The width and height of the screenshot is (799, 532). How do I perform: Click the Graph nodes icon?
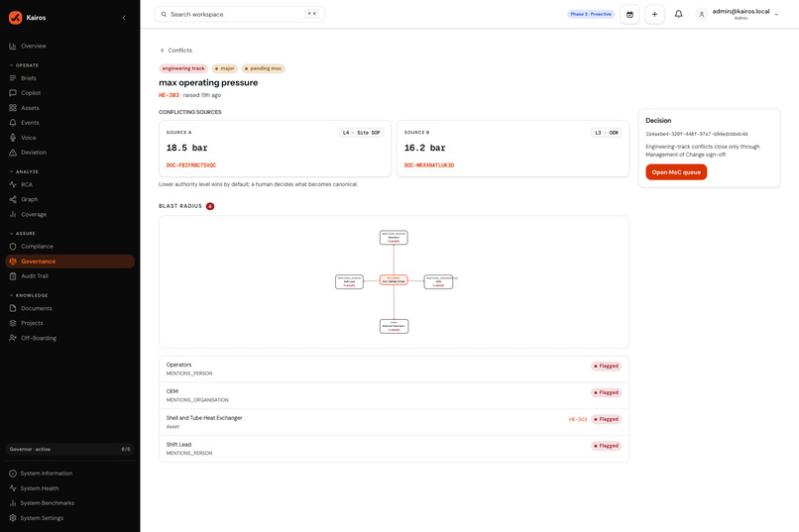(13, 199)
